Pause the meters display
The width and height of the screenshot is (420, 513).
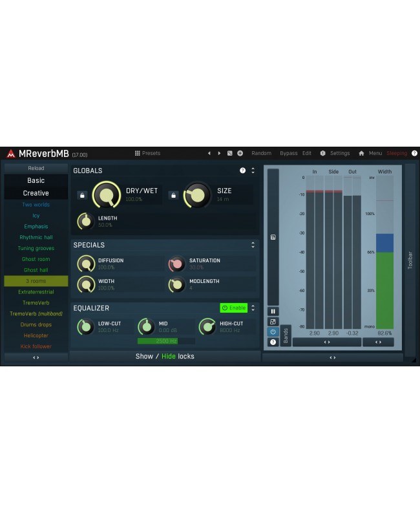(273, 311)
